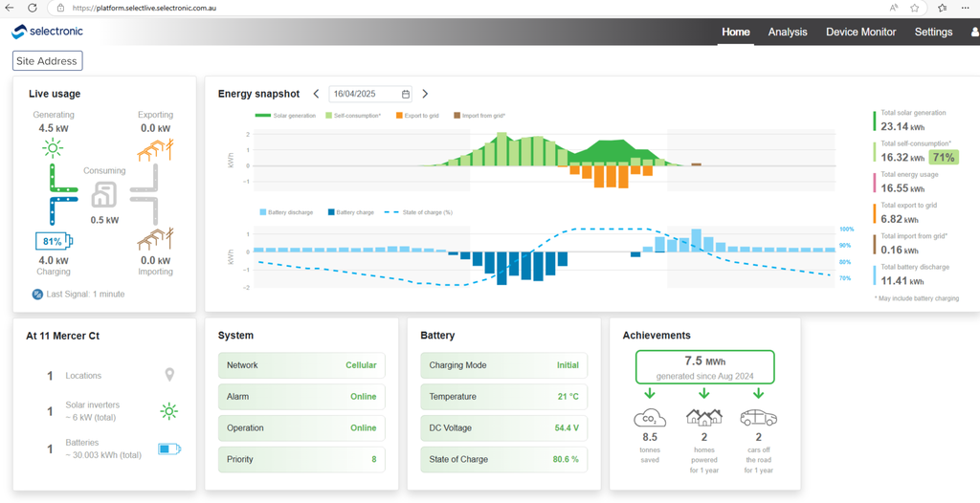Click the importing power pole icon
The image size is (980, 503).
click(x=155, y=240)
